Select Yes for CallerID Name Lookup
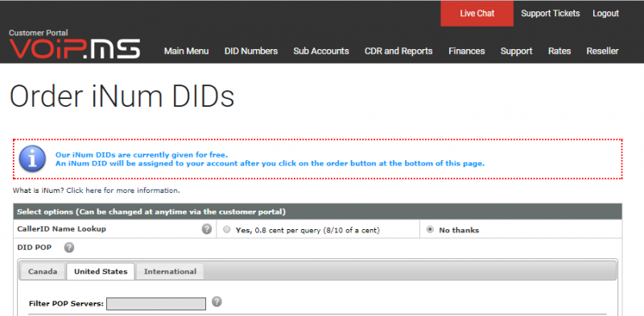The image size is (644, 316). tap(227, 230)
